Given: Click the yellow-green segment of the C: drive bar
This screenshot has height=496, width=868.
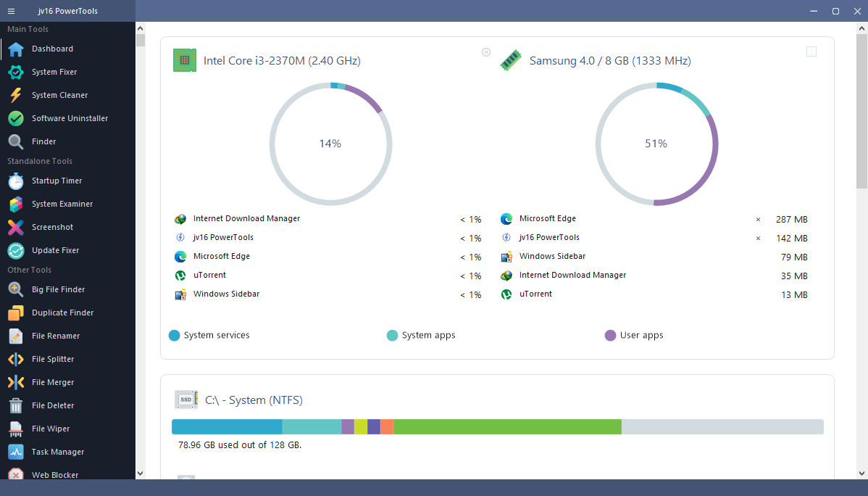Looking at the screenshot, I should click(x=361, y=426).
